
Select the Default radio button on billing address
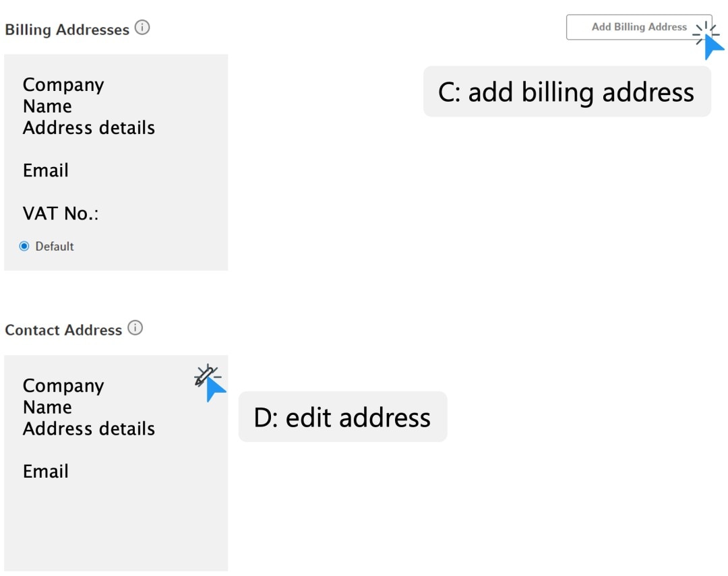coord(25,246)
